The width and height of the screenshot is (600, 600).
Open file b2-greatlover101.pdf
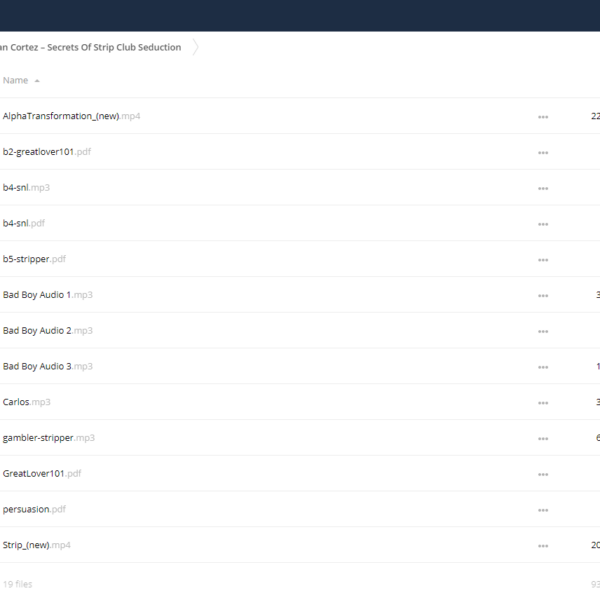click(47, 152)
